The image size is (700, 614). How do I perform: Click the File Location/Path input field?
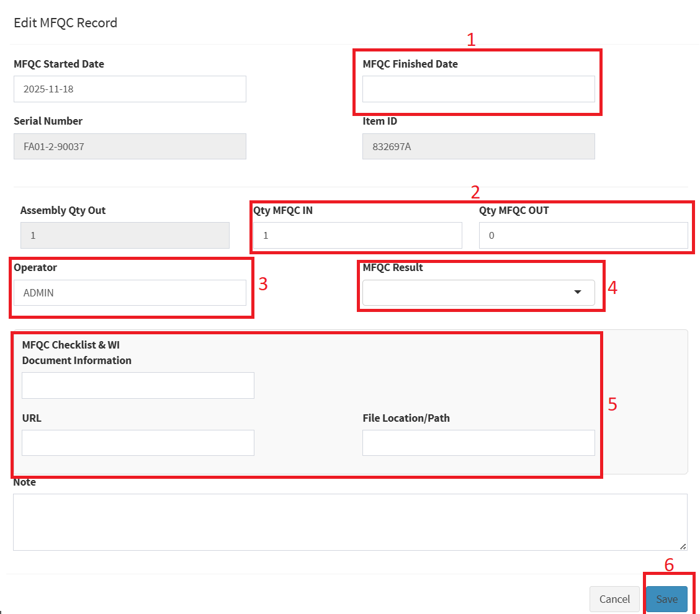pyautogui.click(x=478, y=443)
